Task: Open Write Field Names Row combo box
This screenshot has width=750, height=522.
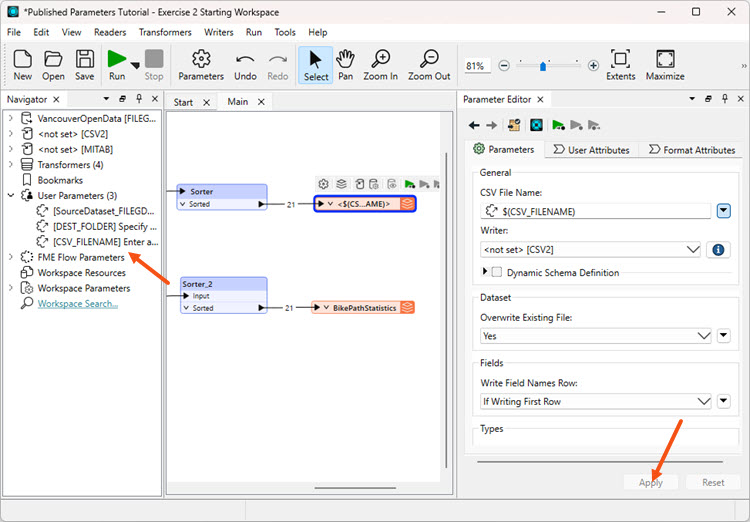Action: [x=596, y=401]
